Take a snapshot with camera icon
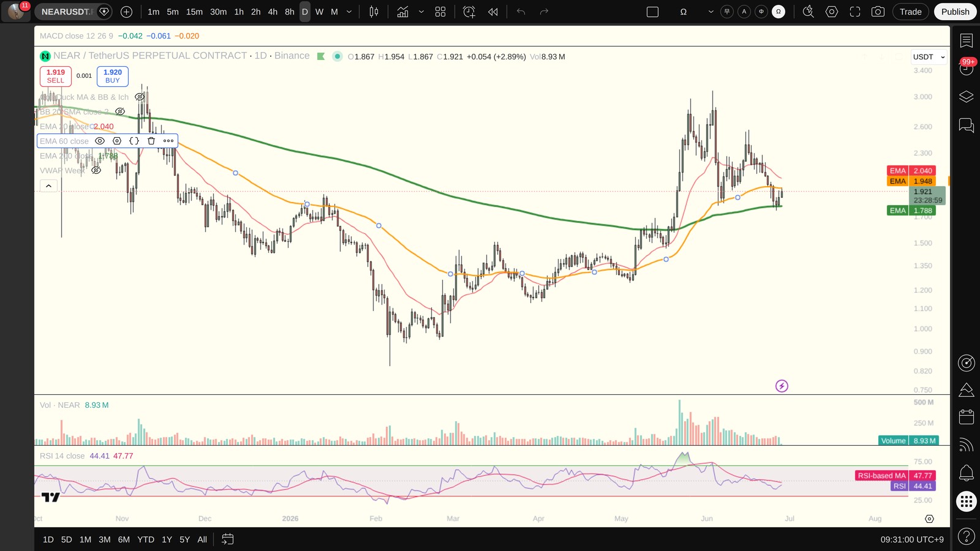 point(878,12)
